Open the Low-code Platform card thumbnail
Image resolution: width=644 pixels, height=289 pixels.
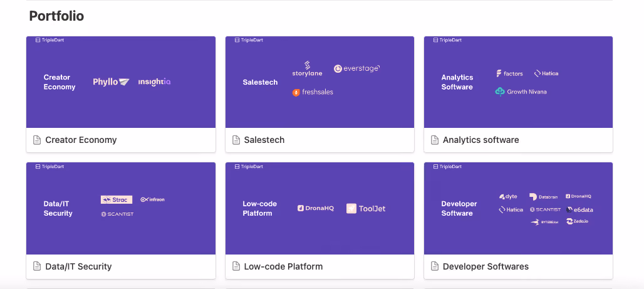tap(319, 208)
